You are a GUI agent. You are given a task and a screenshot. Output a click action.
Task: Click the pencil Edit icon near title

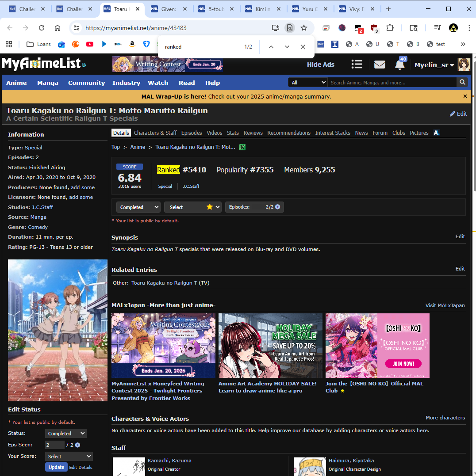tap(458, 114)
